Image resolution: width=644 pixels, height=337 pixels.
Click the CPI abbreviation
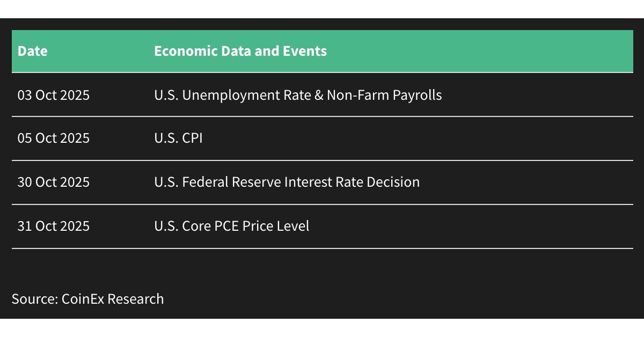click(192, 138)
